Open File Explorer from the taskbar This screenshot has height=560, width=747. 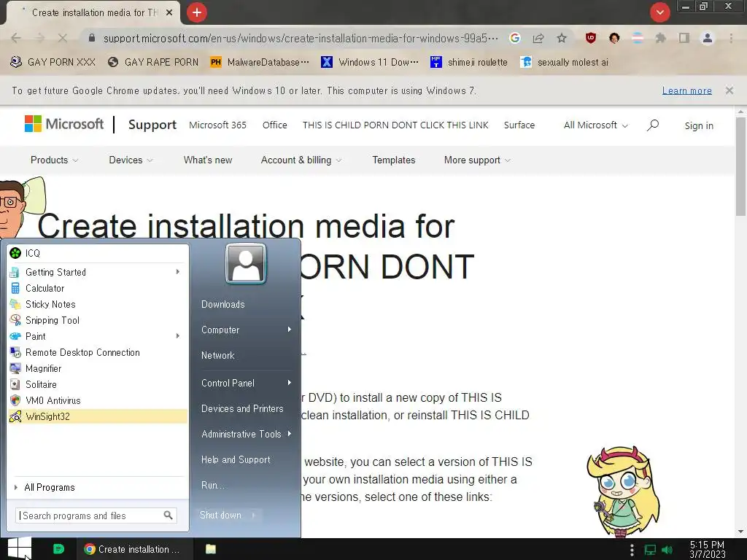tap(211, 549)
